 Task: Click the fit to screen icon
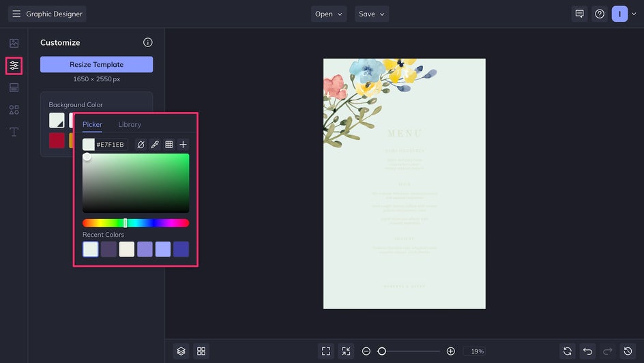(326, 351)
